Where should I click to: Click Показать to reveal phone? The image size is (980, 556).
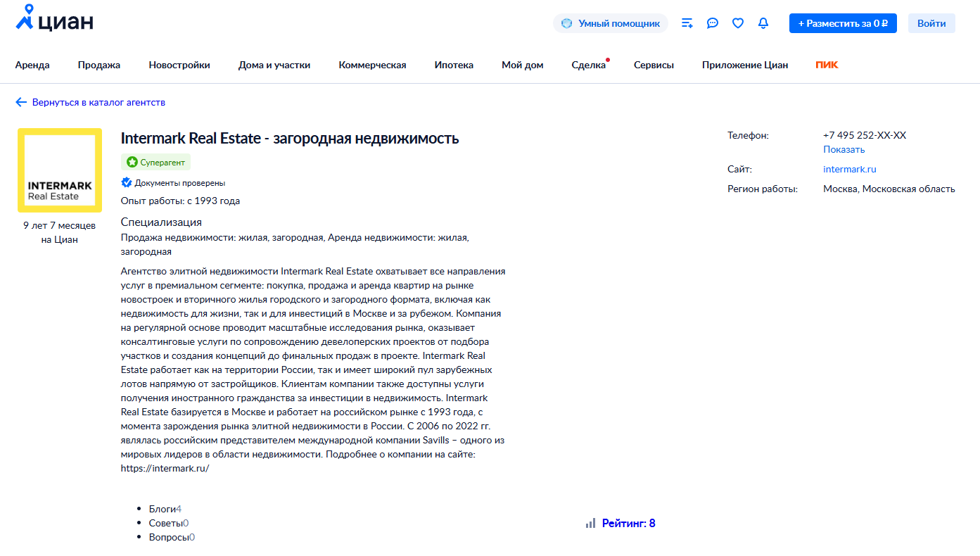coord(844,150)
